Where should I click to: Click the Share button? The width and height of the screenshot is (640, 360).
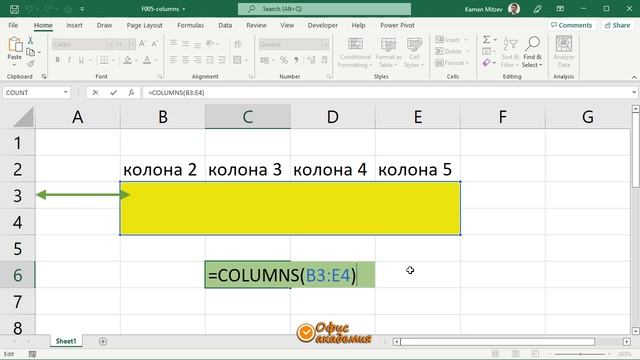617,25
